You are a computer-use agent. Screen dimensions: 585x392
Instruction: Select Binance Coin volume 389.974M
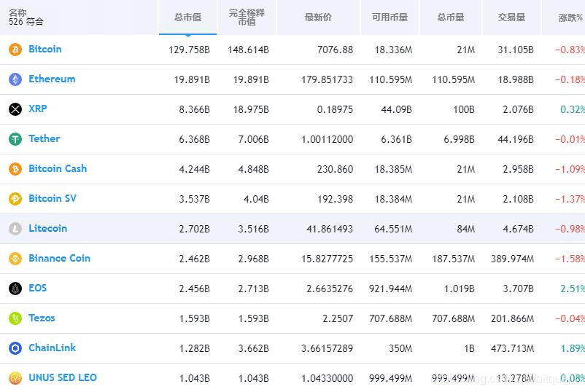coord(513,259)
